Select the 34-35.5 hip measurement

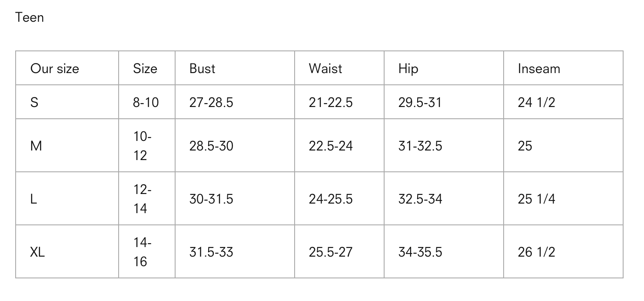click(x=420, y=252)
